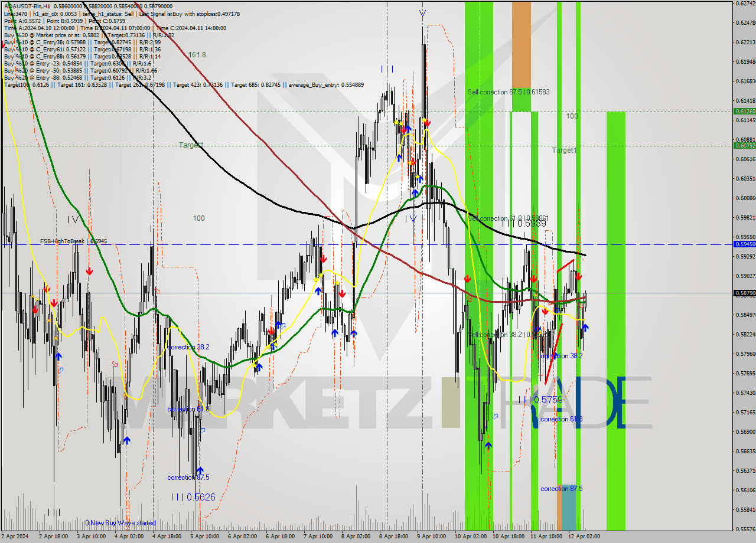Click the 0.61683 price axis label

pyautogui.click(x=745, y=81)
